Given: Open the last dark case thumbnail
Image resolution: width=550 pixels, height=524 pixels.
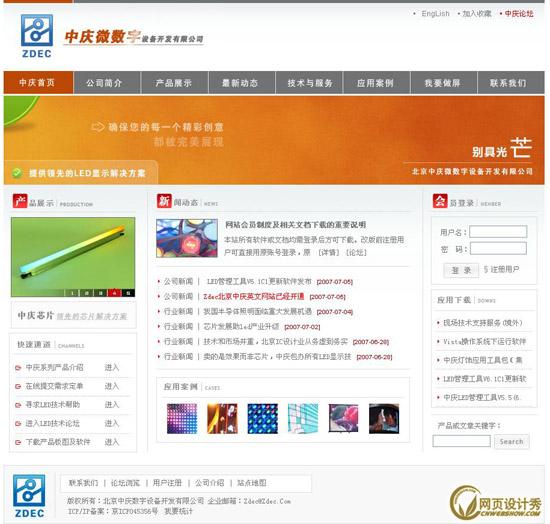Looking at the screenshot, I should (384, 418).
